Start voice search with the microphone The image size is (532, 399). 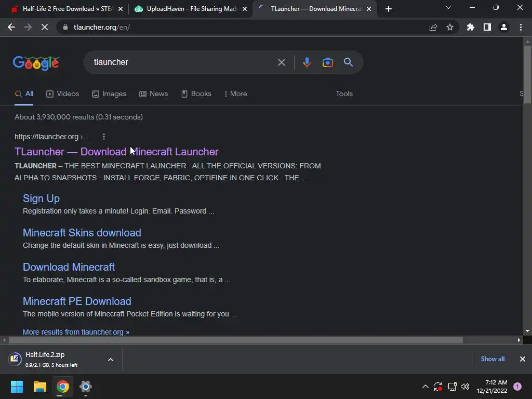click(x=307, y=62)
